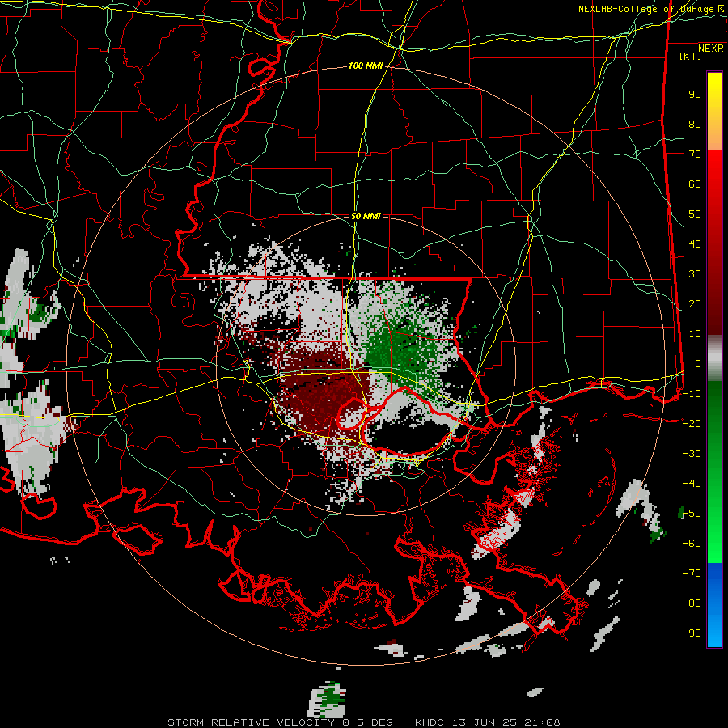Click the -10 scale value

pyautogui.click(x=692, y=394)
